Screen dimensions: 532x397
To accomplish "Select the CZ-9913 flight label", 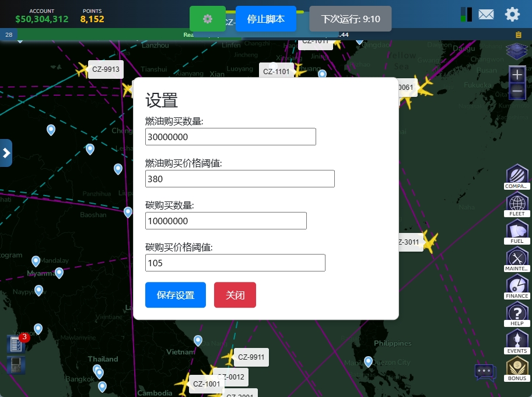I will point(106,69).
